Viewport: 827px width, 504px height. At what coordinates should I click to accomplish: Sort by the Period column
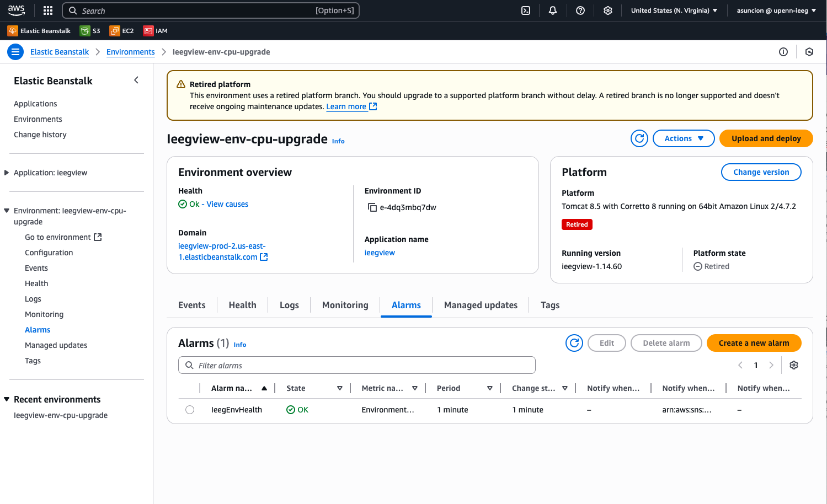[490, 388]
